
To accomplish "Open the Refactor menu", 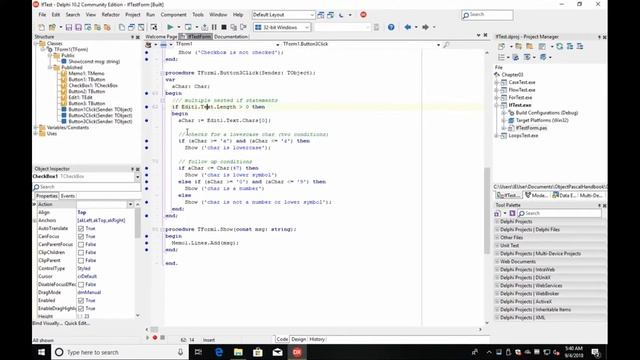I will pyautogui.click(x=111, y=15).
